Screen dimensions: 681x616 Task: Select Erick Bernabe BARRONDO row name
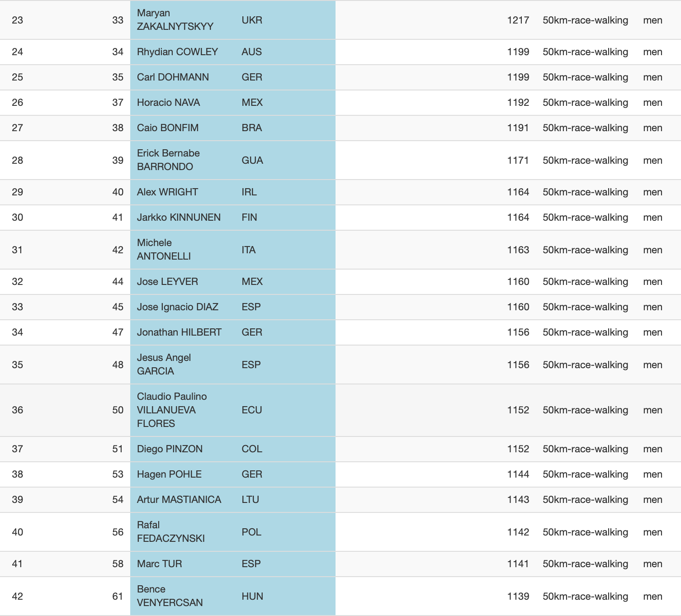[168, 160]
